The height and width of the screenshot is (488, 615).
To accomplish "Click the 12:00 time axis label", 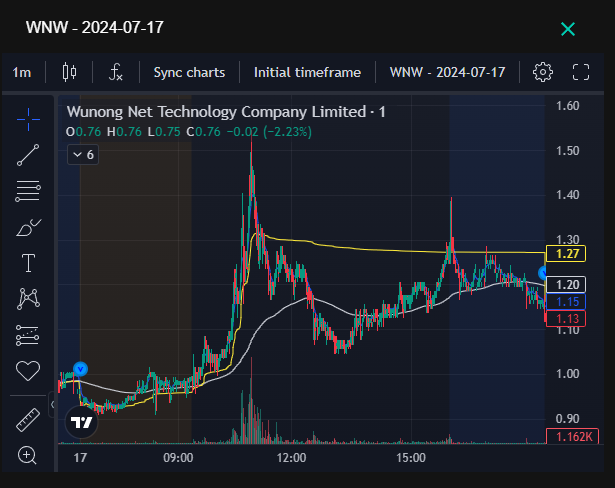I will coord(291,458).
